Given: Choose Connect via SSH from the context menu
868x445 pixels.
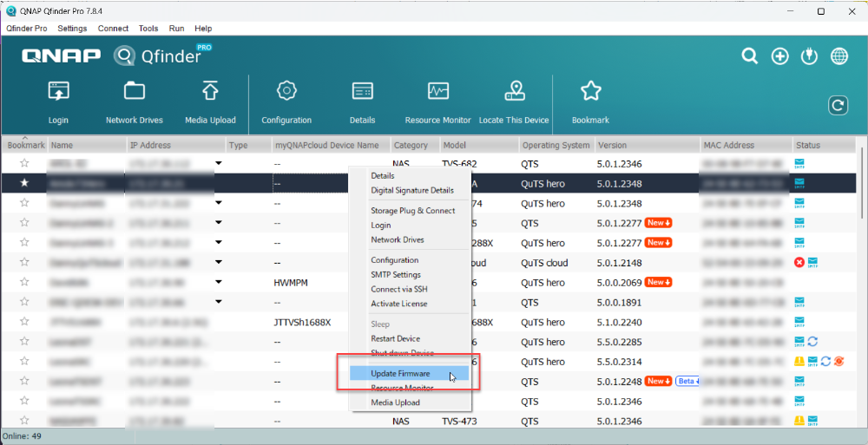Looking at the screenshot, I should click(x=398, y=289).
